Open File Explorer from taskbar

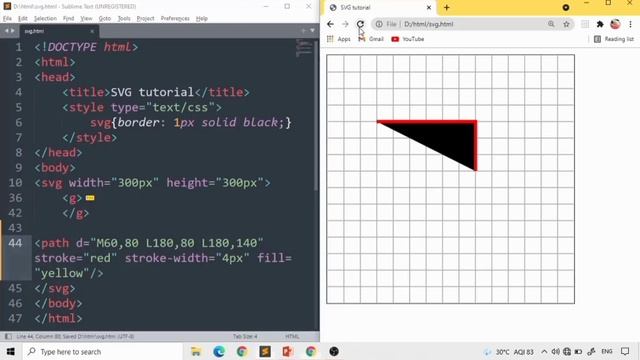click(196, 351)
